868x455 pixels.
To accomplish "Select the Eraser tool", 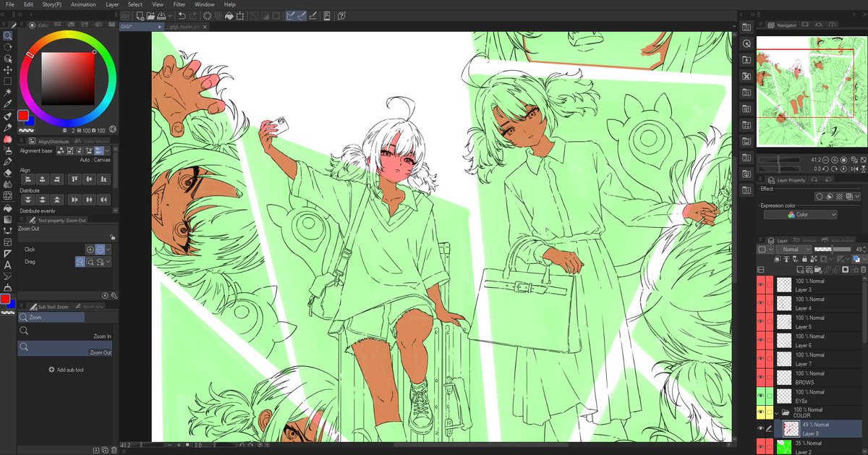I will tap(7, 173).
